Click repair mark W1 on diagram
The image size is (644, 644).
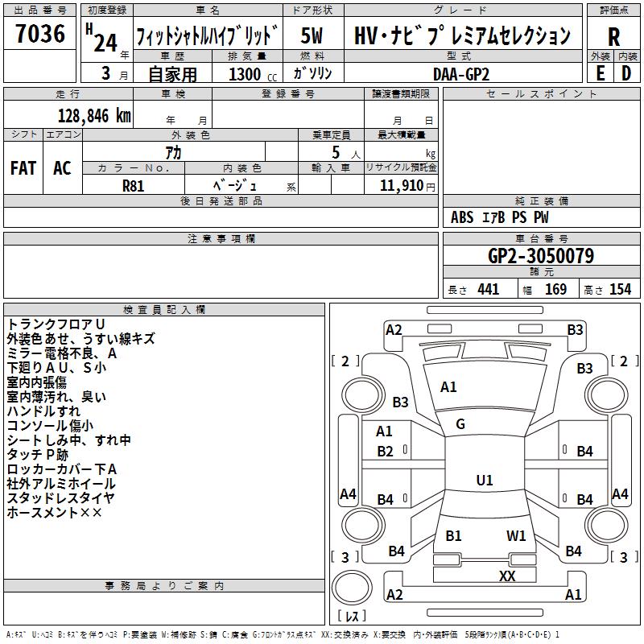point(516,536)
